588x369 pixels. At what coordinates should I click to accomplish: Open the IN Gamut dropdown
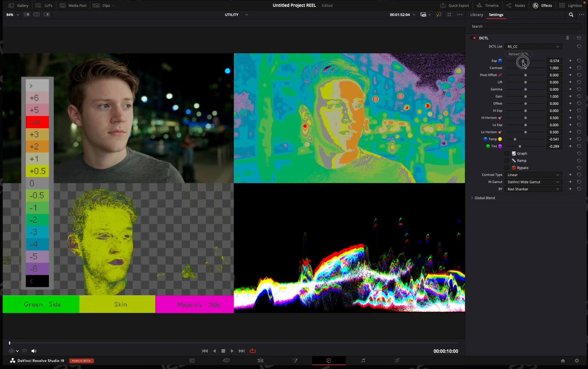click(x=533, y=182)
